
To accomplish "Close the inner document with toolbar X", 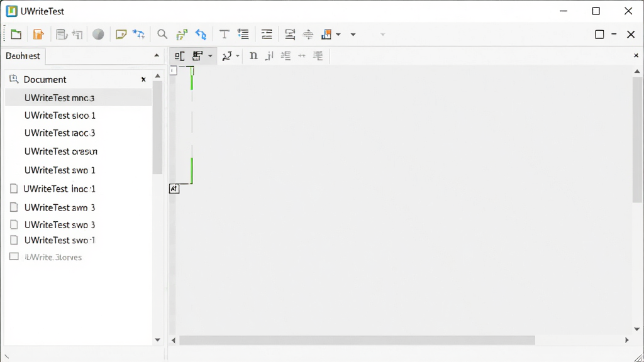I will pos(631,35).
